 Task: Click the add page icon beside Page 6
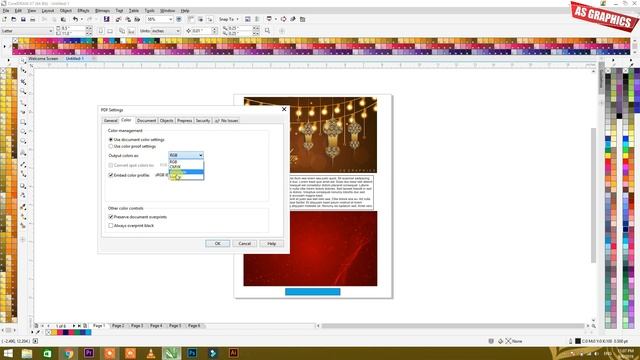(x=85, y=326)
